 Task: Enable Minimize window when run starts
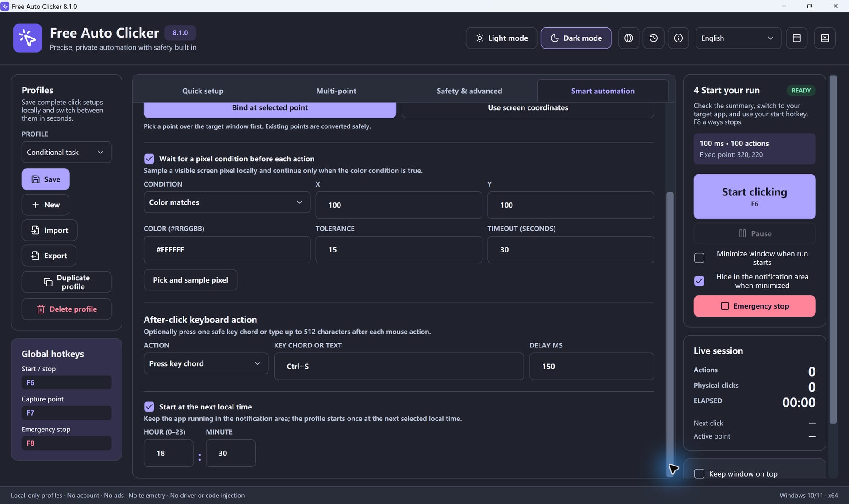click(x=699, y=258)
